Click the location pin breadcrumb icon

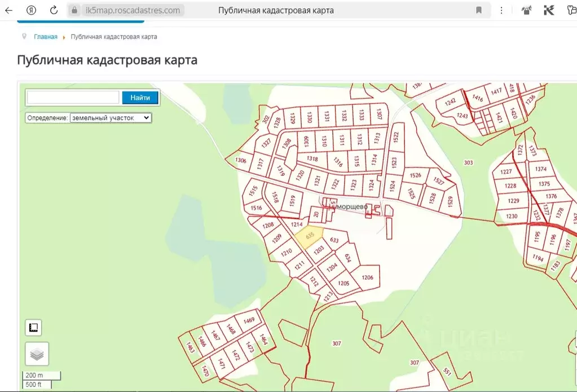(x=24, y=37)
